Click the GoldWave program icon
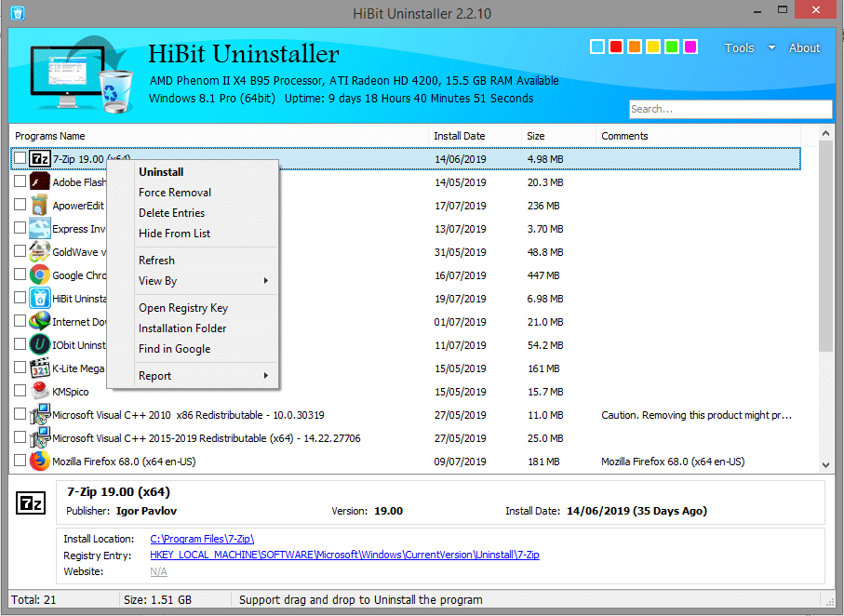The image size is (844, 616). click(x=40, y=251)
